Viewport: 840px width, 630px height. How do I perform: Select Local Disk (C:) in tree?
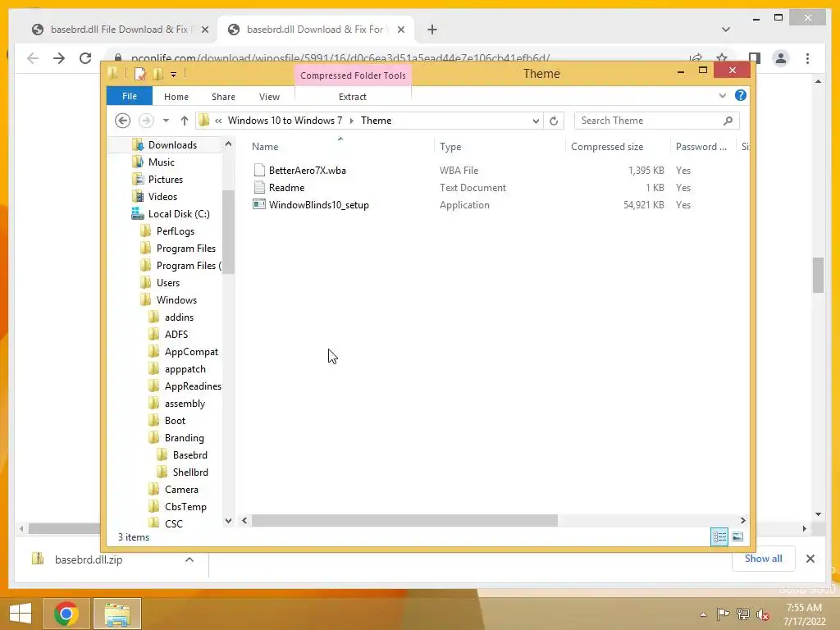178,213
